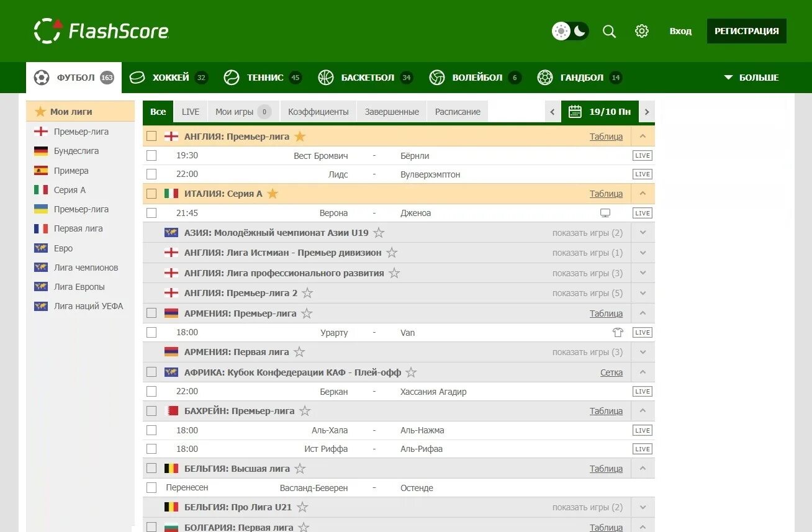Viewport: 812px width, 532px height.
Task: Check the Верона - Дженоа match checkbox
Action: click(151, 213)
